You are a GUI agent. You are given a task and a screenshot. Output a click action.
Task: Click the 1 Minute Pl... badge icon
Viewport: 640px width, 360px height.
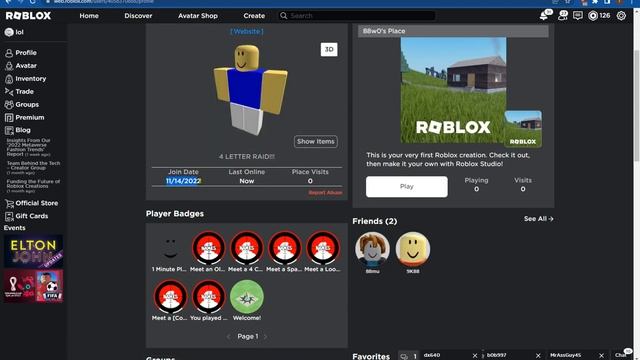(x=170, y=248)
